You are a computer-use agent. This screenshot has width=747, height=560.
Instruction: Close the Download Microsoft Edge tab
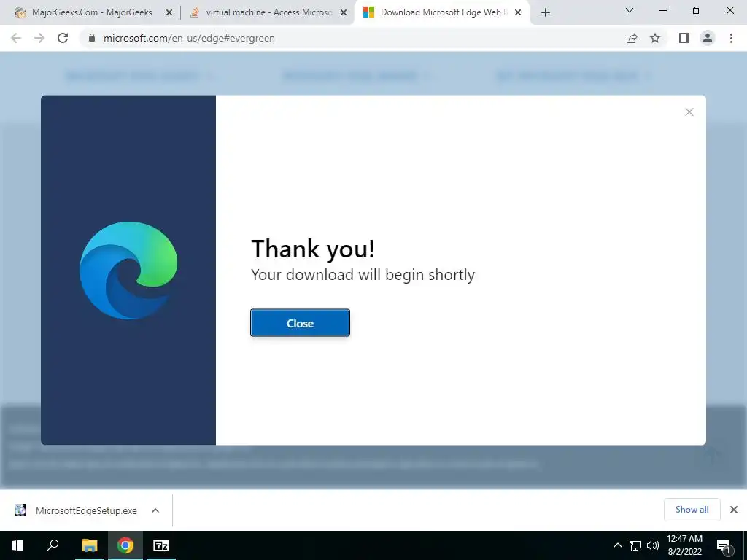click(x=518, y=13)
